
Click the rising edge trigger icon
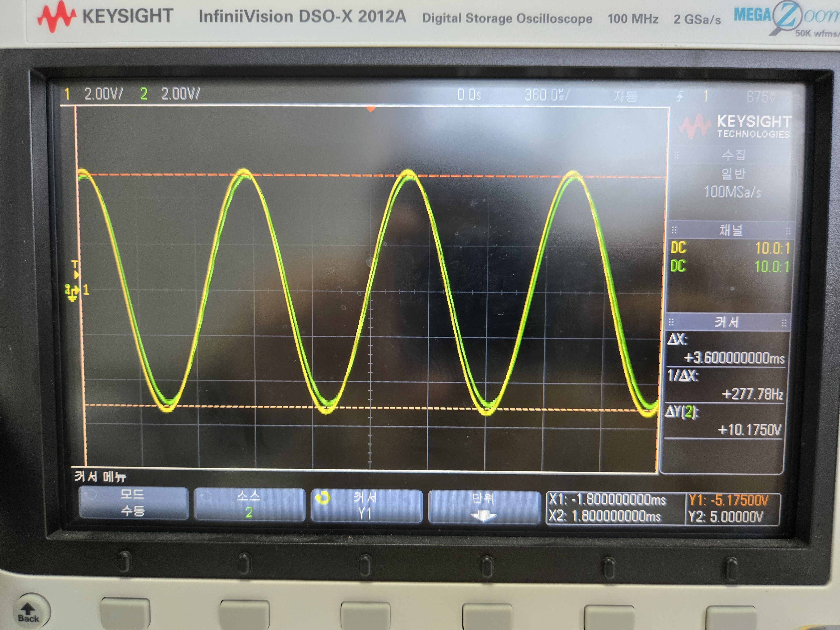pyautogui.click(x=680, y=96)
